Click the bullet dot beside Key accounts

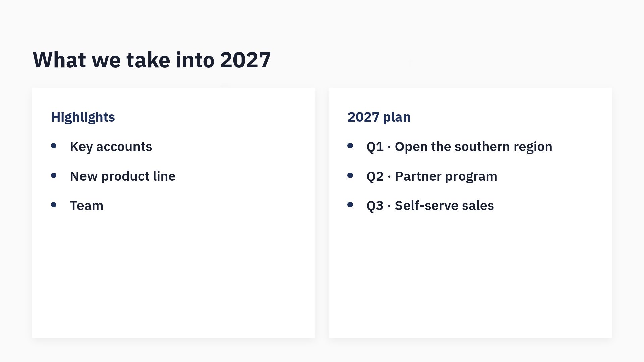click(54, 146)
